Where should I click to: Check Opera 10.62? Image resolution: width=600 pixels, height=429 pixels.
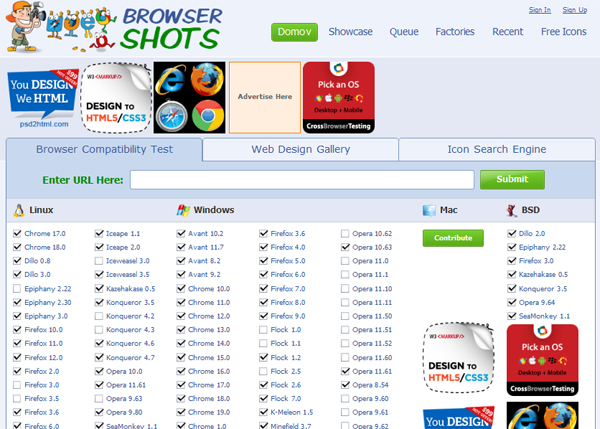345,233
